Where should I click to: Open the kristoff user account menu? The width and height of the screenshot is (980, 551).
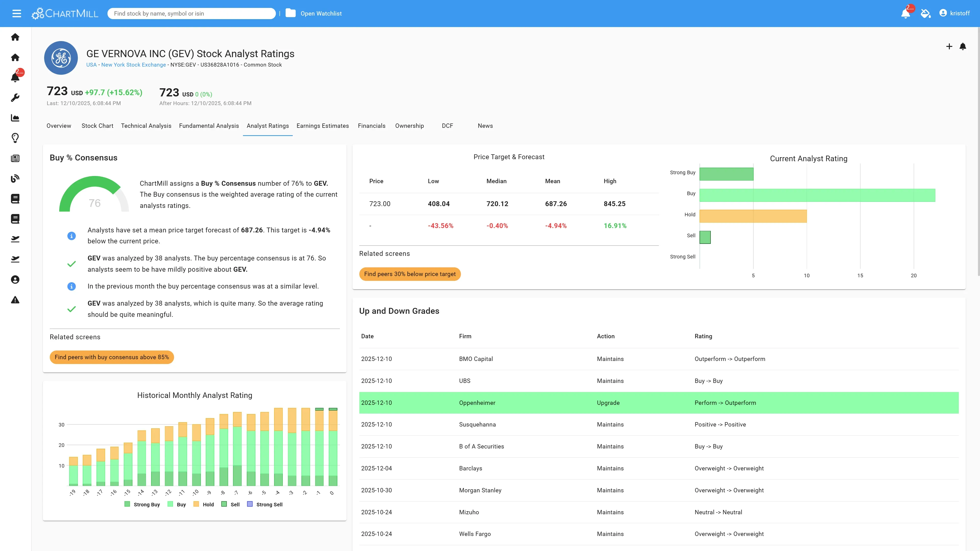point(954,13)
